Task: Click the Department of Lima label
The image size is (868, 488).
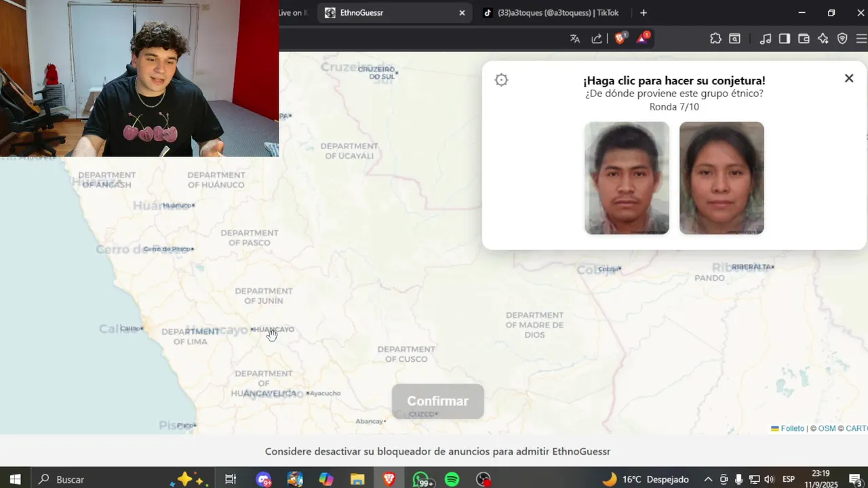Action: click(191, 336)
